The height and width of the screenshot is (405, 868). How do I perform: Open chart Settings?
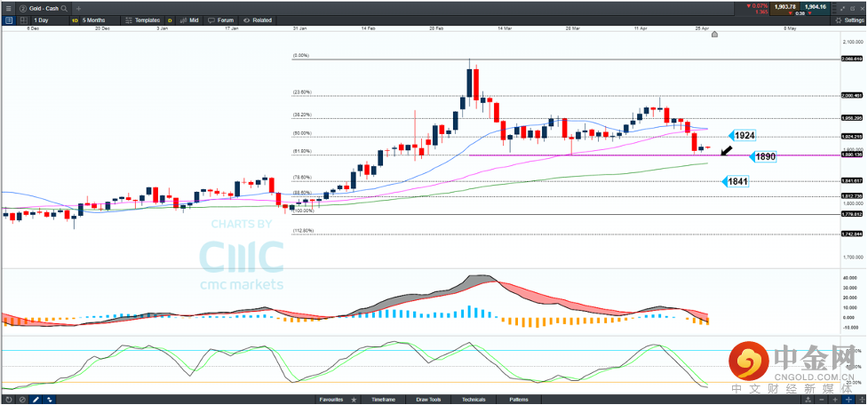click(849, 20)
